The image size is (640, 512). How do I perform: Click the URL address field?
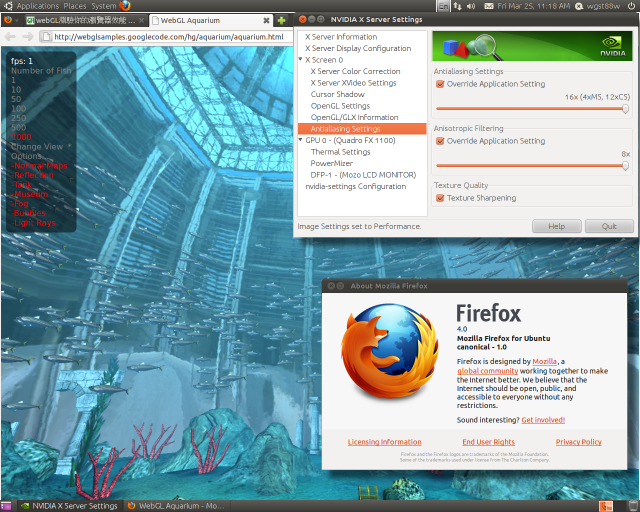[x=169, y=37]
